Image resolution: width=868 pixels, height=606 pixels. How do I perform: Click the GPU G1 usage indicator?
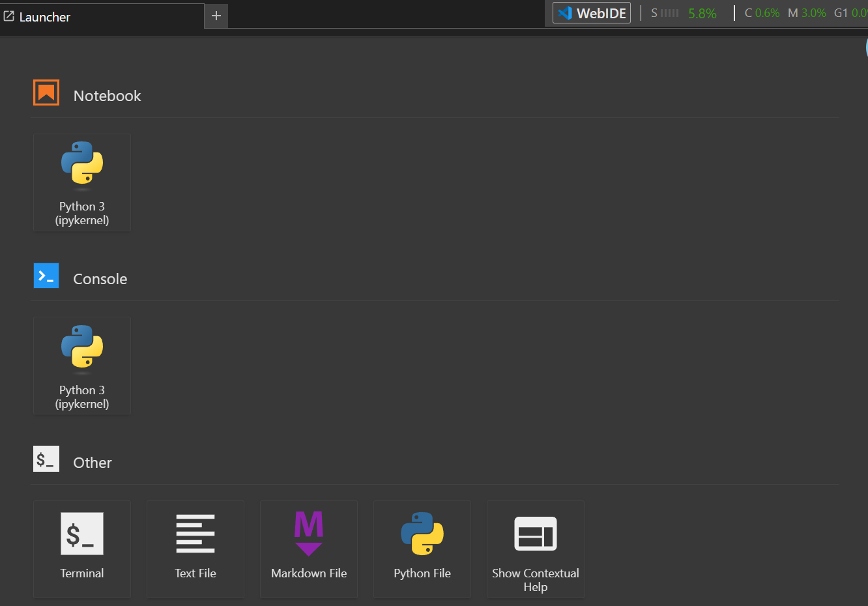(x=850, y=13)
